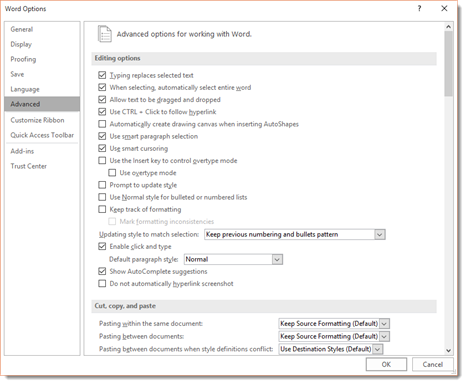Screen dimensions: 466x384
Task: Enable Keep track of formatting
Action: click(x=102, y=209)
